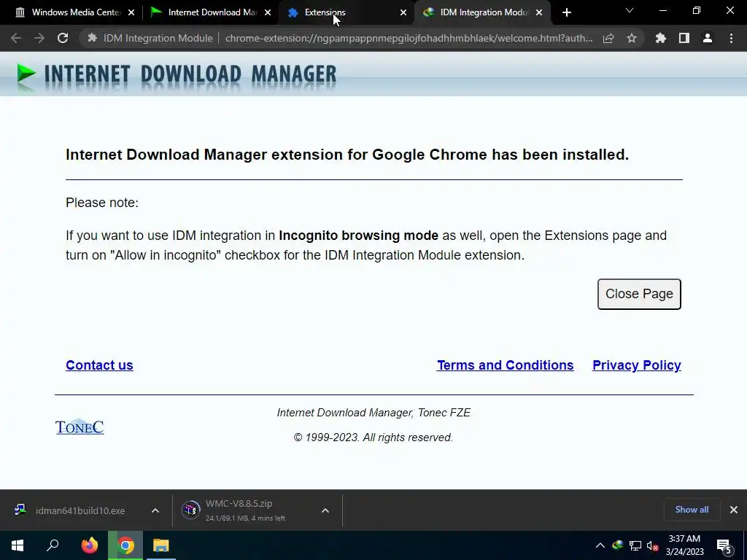
Task: Close the IDM Integration Module tab
Action: click(539, 12)
